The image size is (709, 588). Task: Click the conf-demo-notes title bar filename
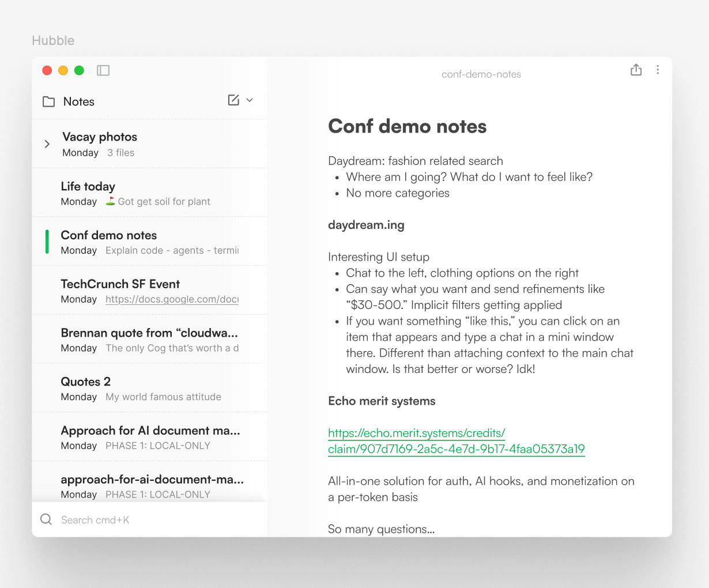click(x=481, y=74)
